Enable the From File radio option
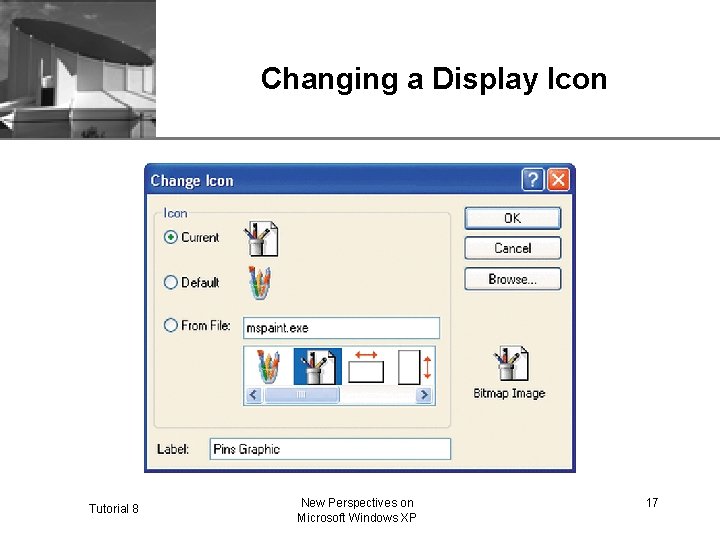This screenshot has width=720, height=540. [x=170, y=326]
